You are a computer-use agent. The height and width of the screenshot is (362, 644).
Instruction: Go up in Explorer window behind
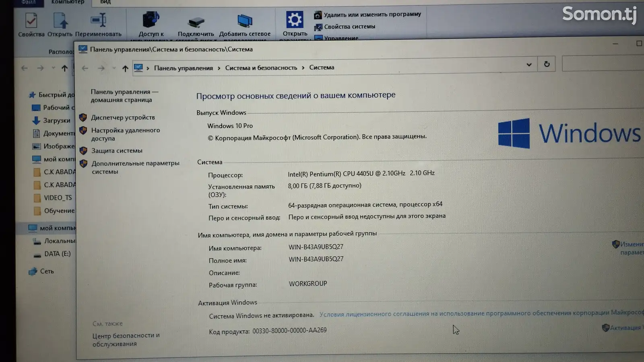[64, 68]
